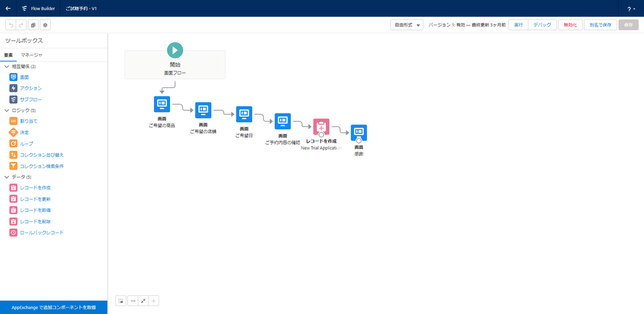Viewport: 644px width, 314px height.
Task: Select the 割り当て element icon
Action: click(x=13, y=122)
